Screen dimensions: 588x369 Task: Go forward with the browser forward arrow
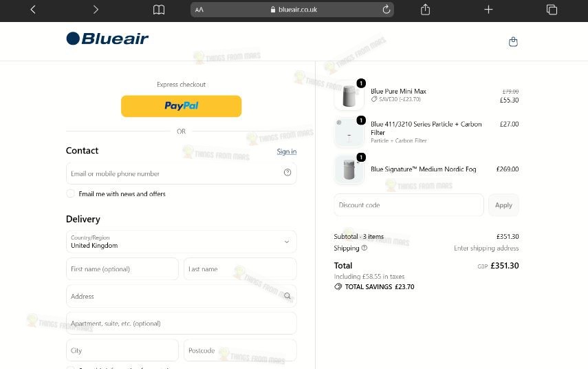click(x=96, y=10)
